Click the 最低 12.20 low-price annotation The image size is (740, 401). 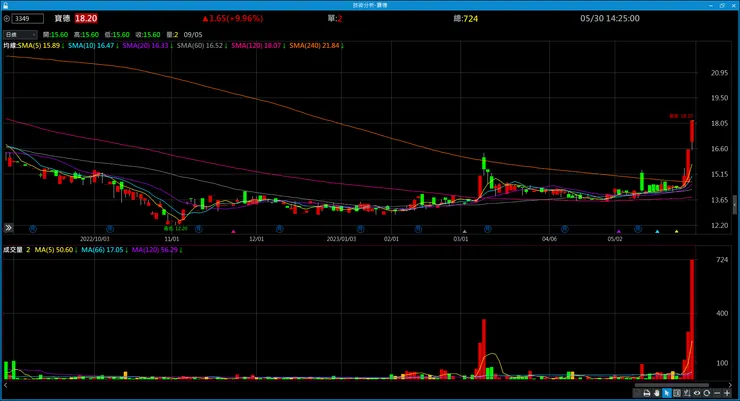pos(176,228)
